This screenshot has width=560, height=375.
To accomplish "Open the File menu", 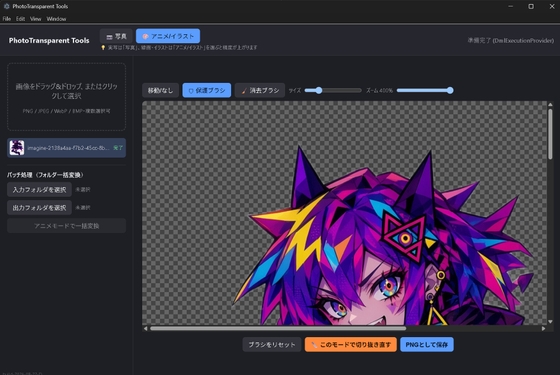I will pos(7,19).
